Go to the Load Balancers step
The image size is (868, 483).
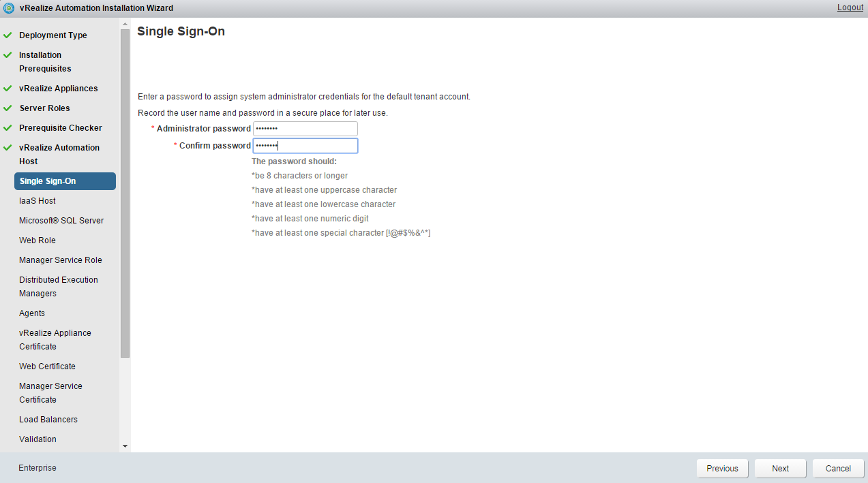(x=48, y=420)
